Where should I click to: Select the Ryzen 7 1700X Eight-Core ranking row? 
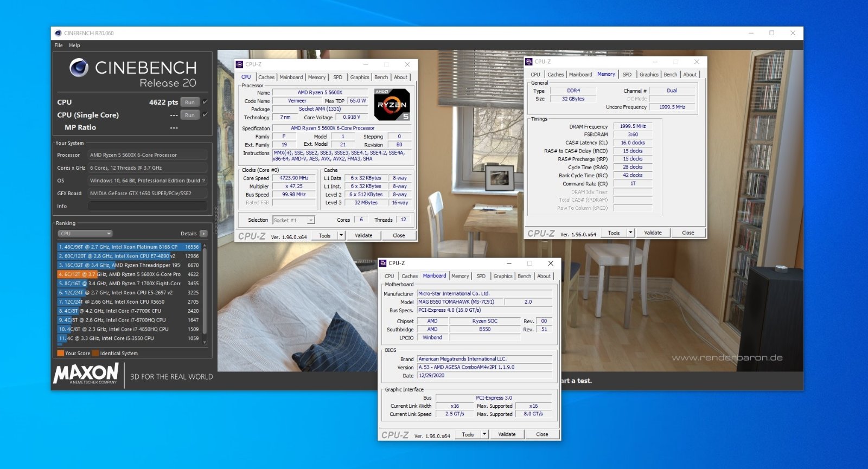click(129, 284)
